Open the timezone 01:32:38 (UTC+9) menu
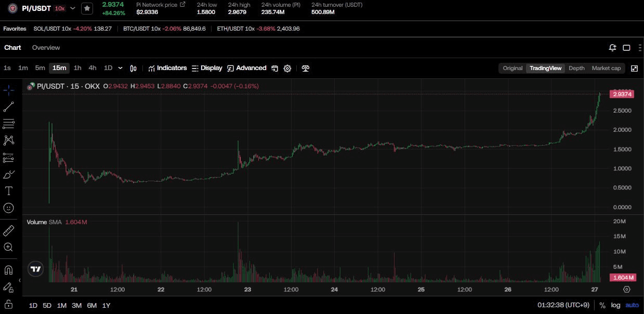644x314 pixels. pos(563,305)
